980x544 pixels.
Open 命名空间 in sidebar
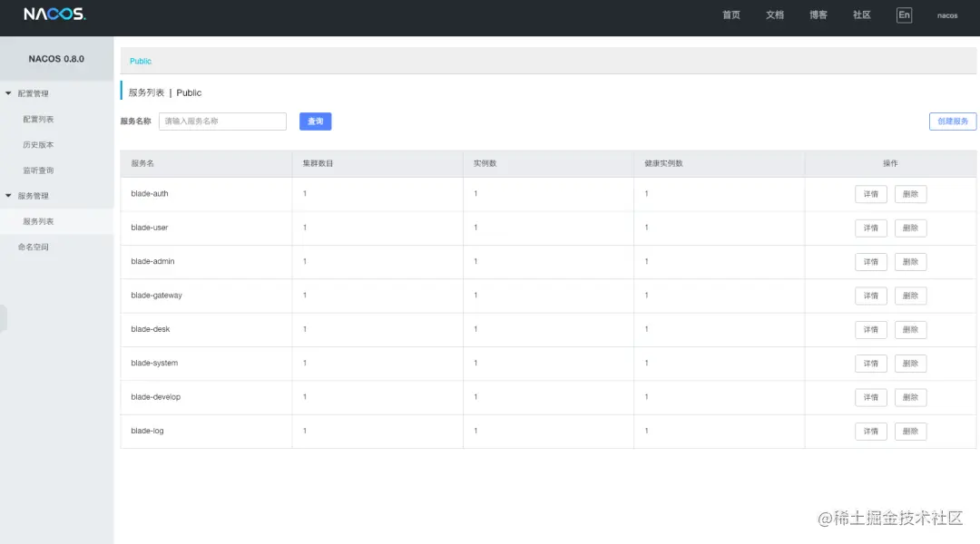[x=34, y=247]
